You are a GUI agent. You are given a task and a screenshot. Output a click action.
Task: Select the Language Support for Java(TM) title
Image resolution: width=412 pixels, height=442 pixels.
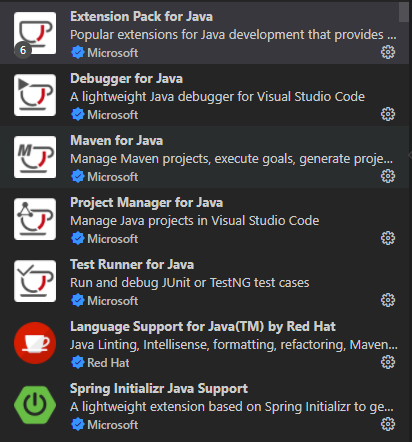(203, 327)
